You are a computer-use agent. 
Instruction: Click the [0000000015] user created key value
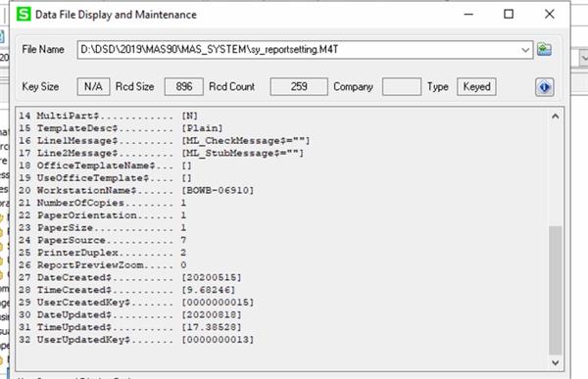click(218, 303)
